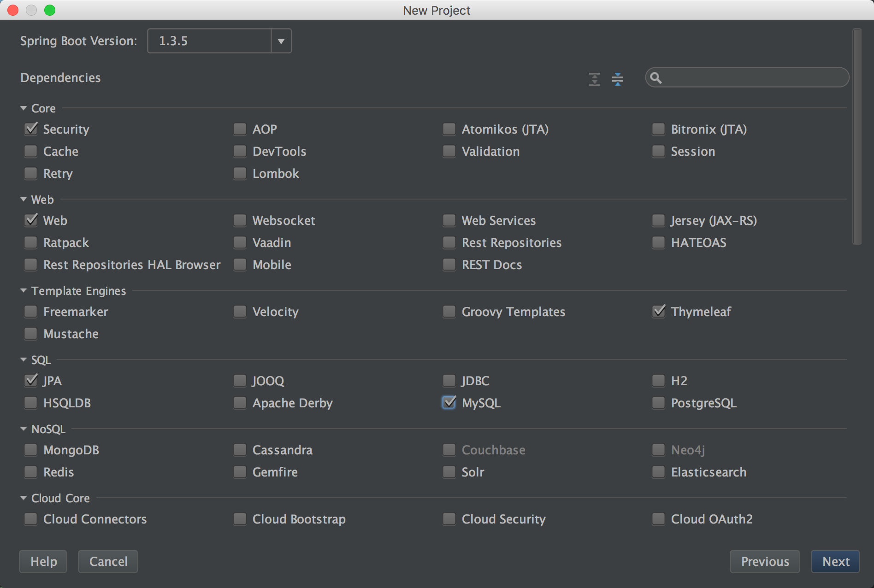
Task: Select the Groovy Templates checkbox
Action: [x=449, y=311]
